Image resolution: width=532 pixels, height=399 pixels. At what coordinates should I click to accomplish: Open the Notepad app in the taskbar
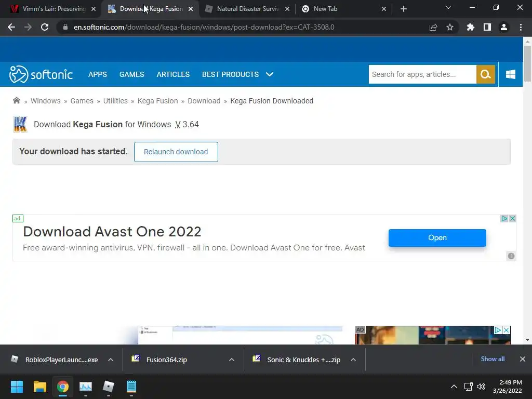[x=131, y=387]
